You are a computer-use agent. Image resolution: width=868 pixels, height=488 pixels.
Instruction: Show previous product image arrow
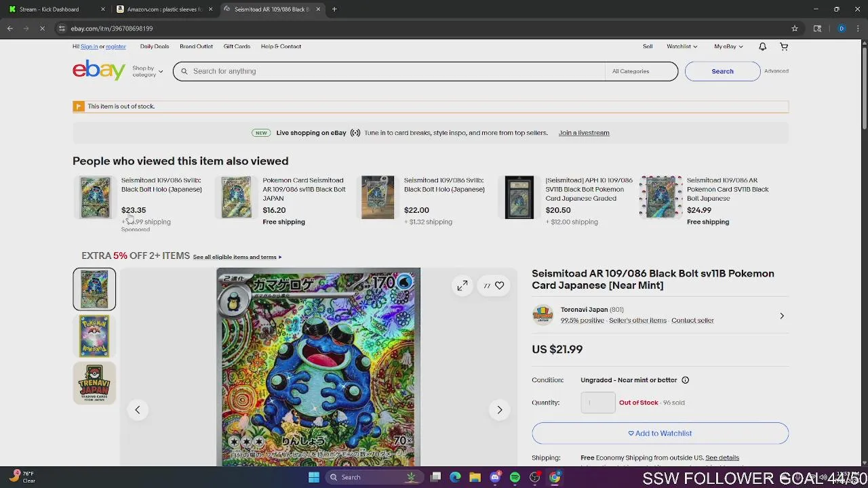pyautogui.click(x=137, y=409)
